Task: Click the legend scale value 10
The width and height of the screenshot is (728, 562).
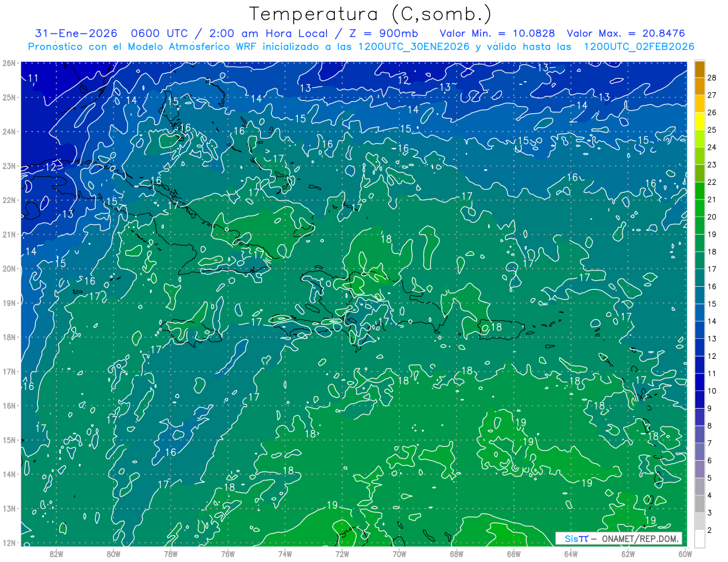Action: point(713,391)
